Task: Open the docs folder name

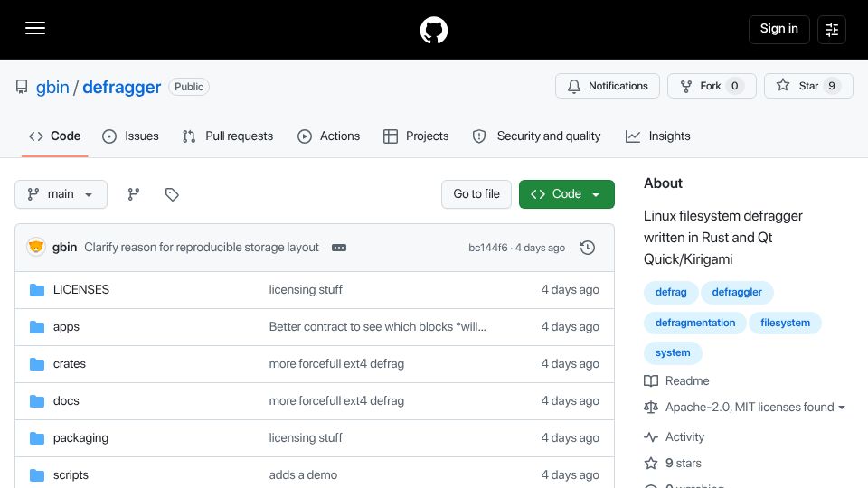Action: coord(66,401)
